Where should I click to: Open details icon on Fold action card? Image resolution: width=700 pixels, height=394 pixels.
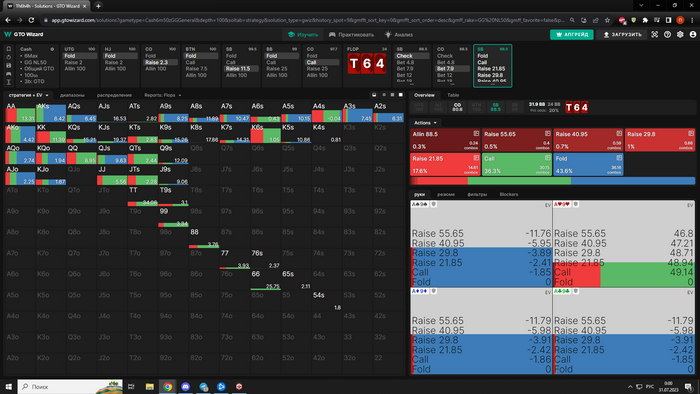pyautogui.click(x=619, y=158)
